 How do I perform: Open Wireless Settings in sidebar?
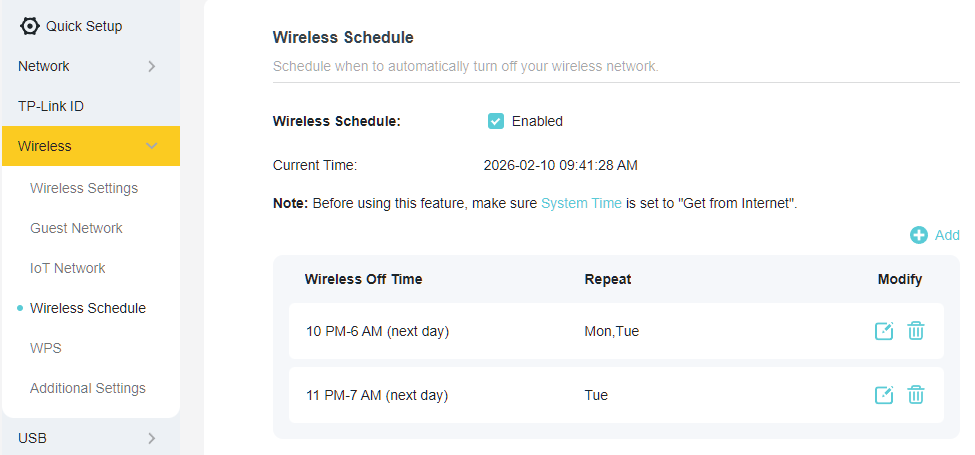pos(84,188)
